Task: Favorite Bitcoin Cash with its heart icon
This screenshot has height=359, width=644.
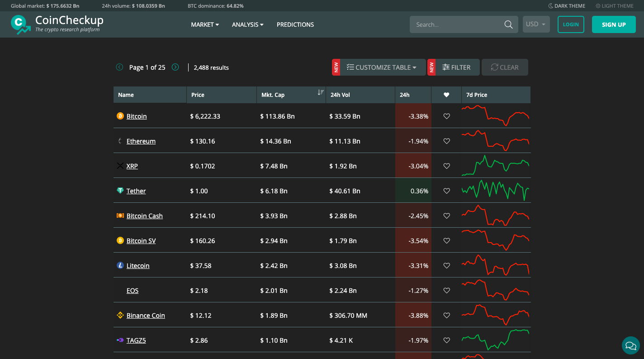Action: [x=447, y=216]
